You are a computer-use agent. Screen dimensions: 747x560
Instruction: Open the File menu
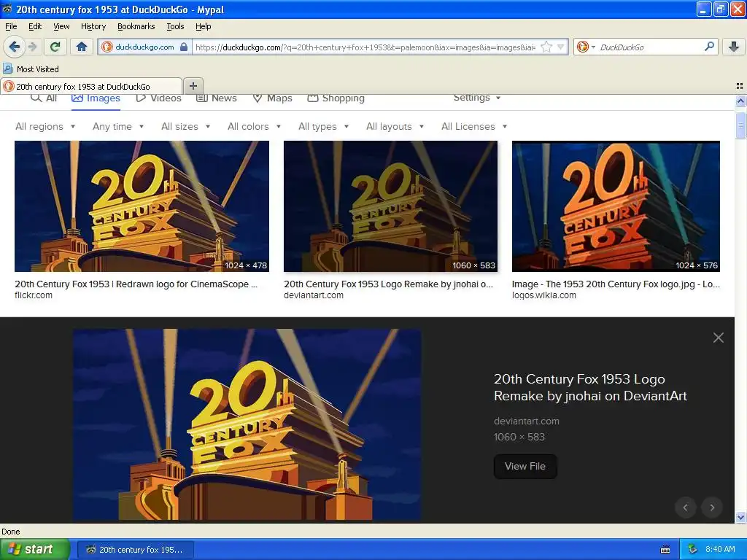pyautogui.click(x=11, y=26)
